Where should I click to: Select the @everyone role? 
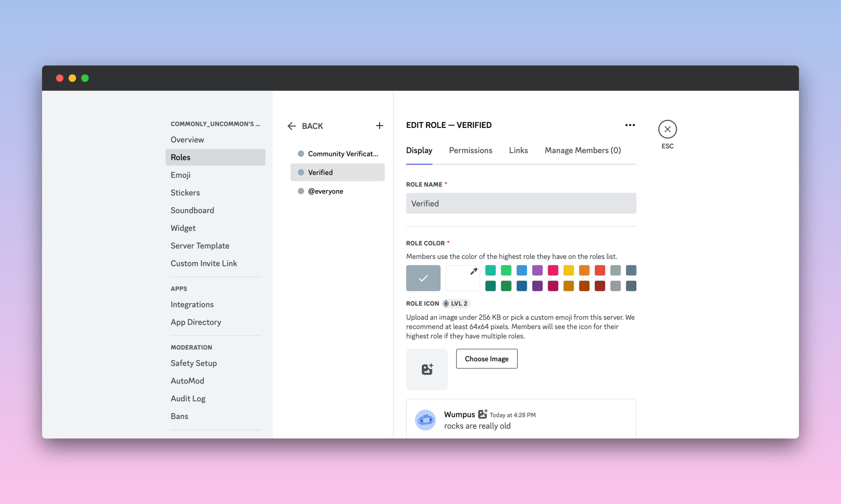[325, 191]
